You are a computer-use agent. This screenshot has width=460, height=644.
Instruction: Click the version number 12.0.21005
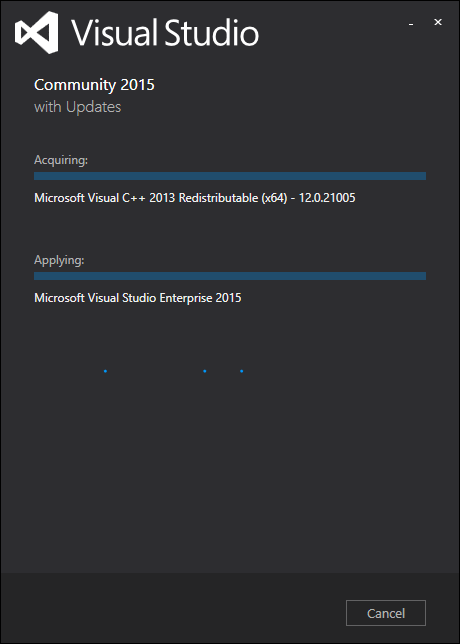point(327,198)
